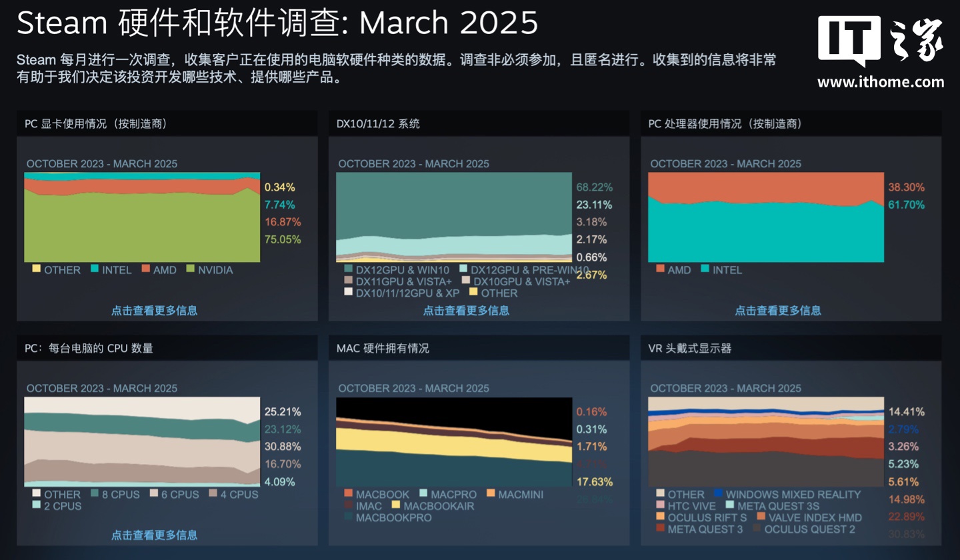The width and height of the screenshot is (960, 560).
Task: Select AMD legend swatch in processor panel
Action: (660, 269)
